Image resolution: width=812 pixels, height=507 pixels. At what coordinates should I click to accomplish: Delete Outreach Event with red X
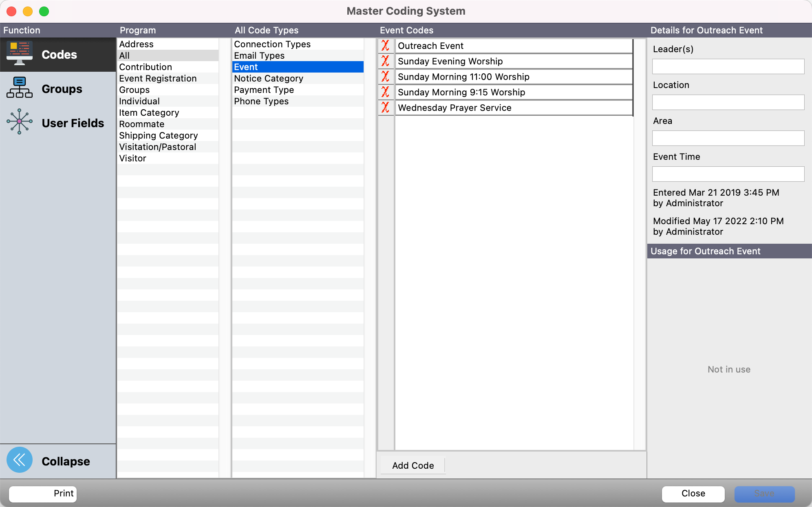click(385, 46)
